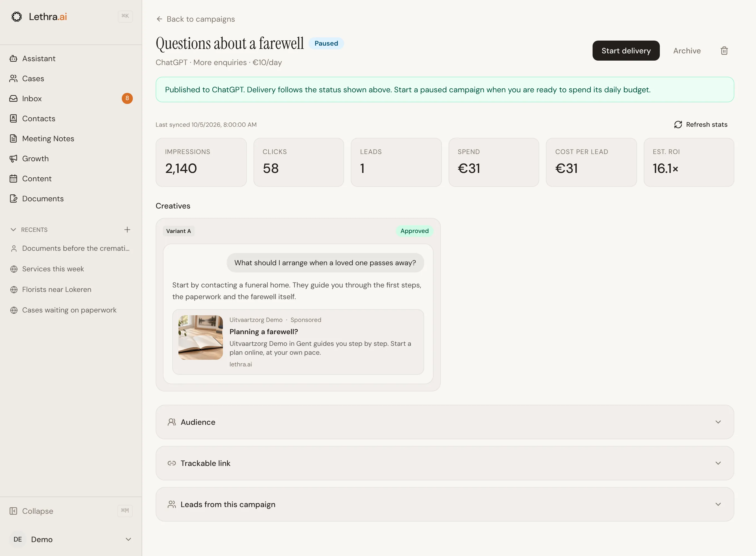Click the Meeting Notes document icon
756x556 pixels.
click(x=13, y=139)
